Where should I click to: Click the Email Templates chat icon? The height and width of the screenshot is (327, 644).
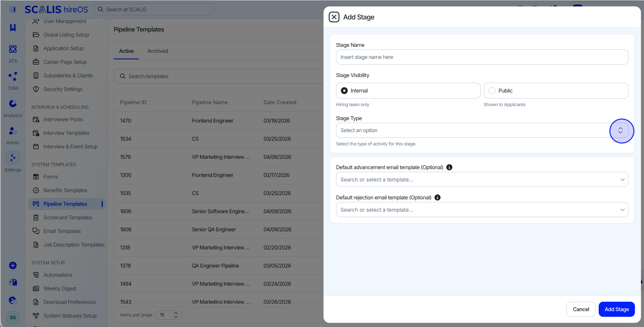(x=36, y=231)
